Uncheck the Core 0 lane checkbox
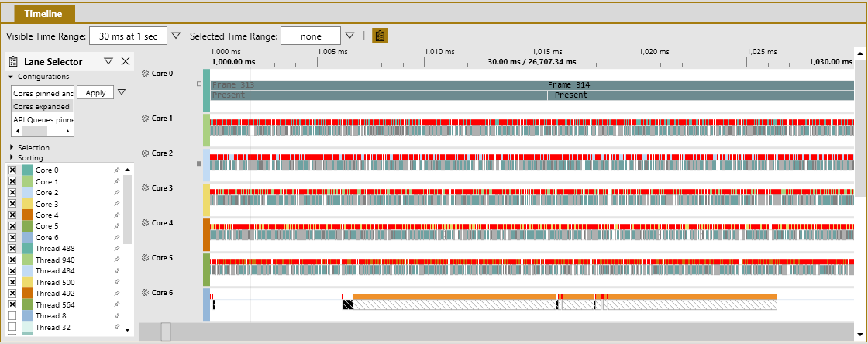 pyautogui.click(x=12, y=170)
